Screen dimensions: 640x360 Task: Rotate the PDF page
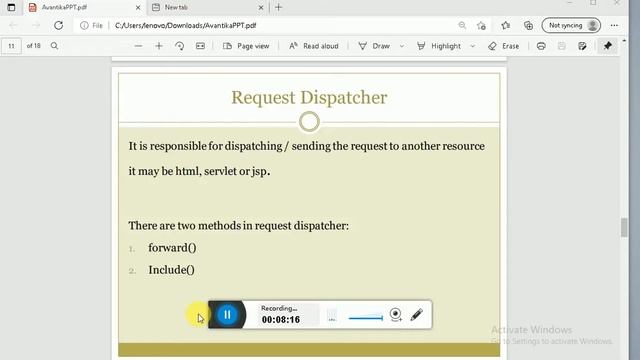pyautogui.click(x=180, y=46)
